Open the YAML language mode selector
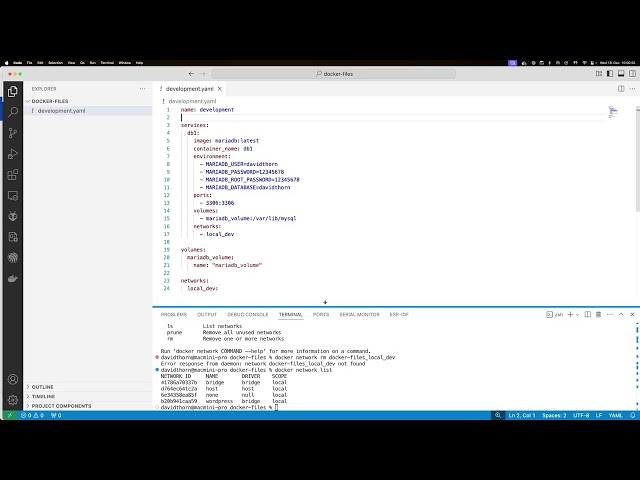Image resolution: width=640 pixels, height=480 pixels. click(616, 415)
